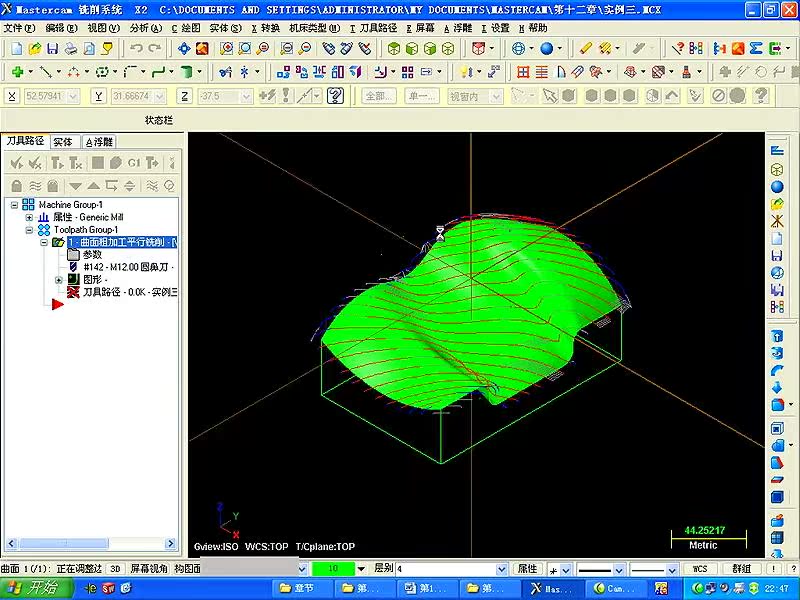Click the New file icon
800x600 pixels.
[x=16, y=49]
